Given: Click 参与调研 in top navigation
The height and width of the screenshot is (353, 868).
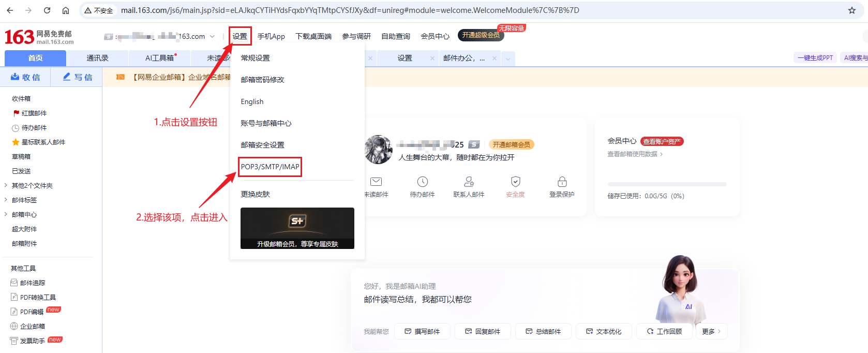Looking at the screenshot, I should pyautogui.click(x=356, y=36).
